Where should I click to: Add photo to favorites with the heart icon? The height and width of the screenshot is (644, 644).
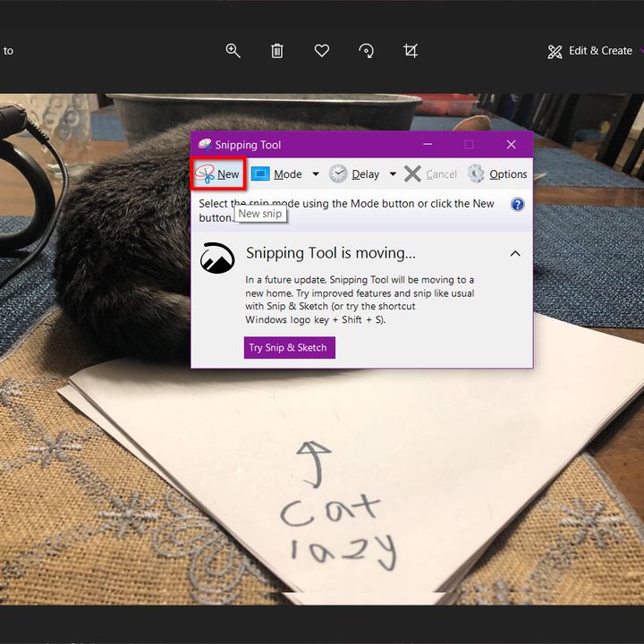(322, 51)
